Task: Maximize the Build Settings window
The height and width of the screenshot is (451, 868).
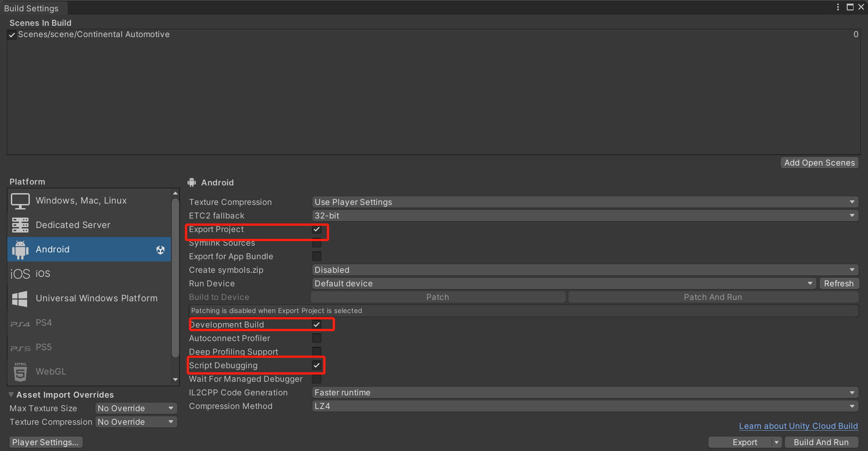Action: [x=850, y=7]
